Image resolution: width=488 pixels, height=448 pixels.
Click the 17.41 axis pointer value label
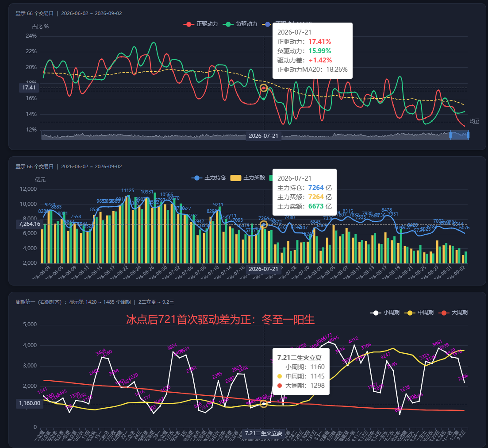click(29, 88)
